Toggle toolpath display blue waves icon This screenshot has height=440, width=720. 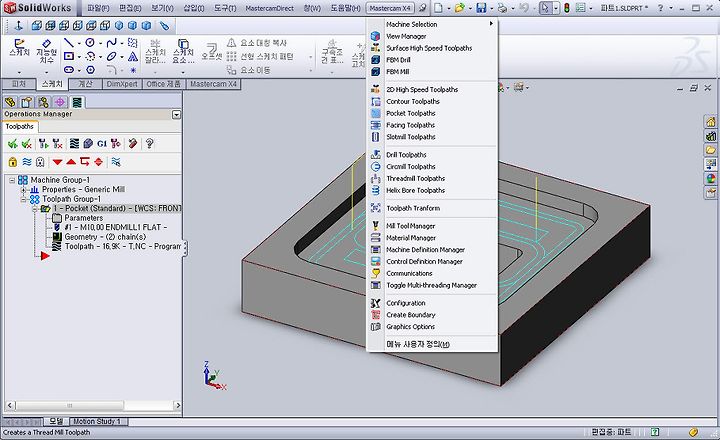point(27,162)
